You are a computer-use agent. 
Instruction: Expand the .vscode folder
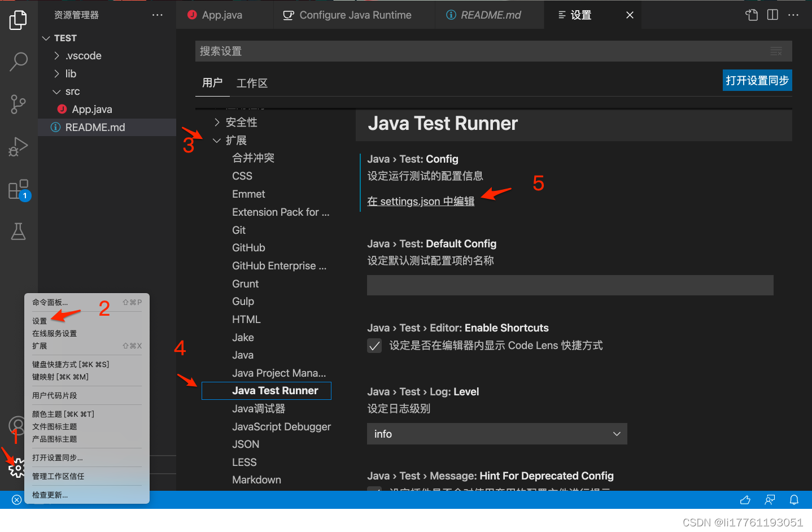click(56, 55)
